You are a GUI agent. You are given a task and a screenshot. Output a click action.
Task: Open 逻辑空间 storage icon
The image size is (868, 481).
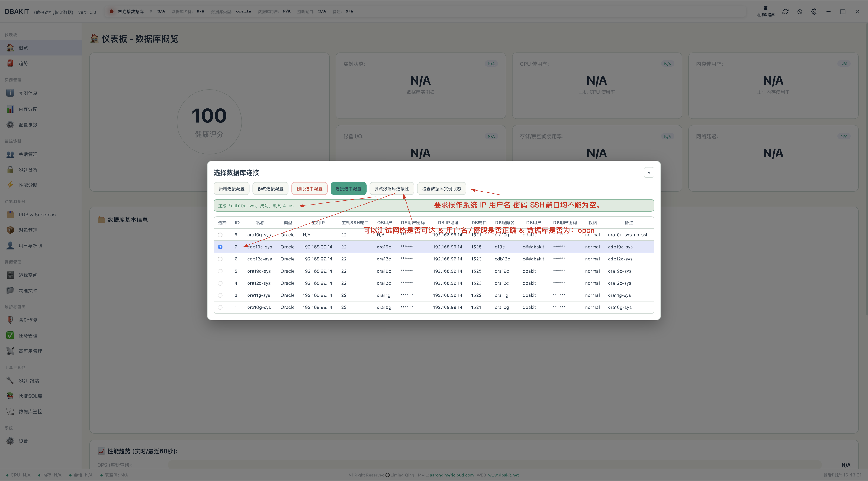[x=11, y=275]
